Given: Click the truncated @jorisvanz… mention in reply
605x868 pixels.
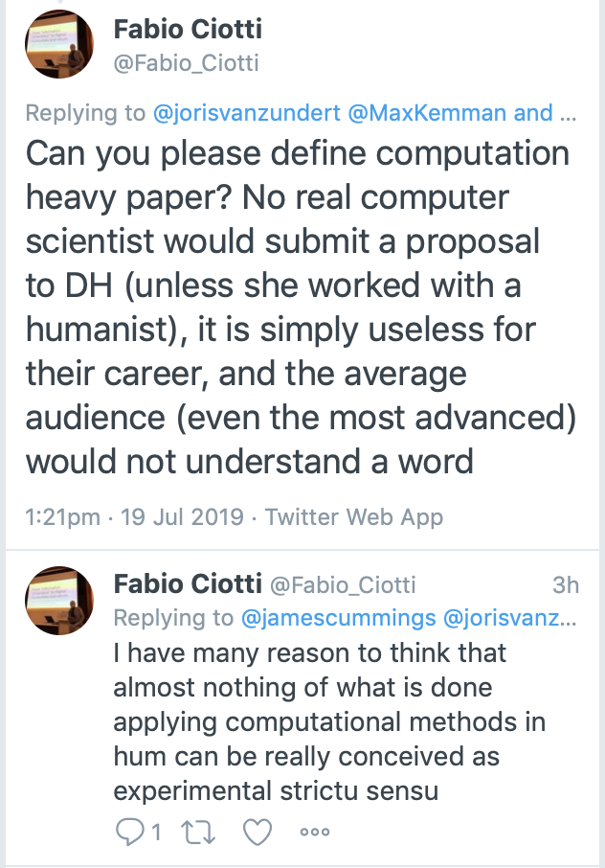Looking at the screenshot, I should (x=510, y=617).
